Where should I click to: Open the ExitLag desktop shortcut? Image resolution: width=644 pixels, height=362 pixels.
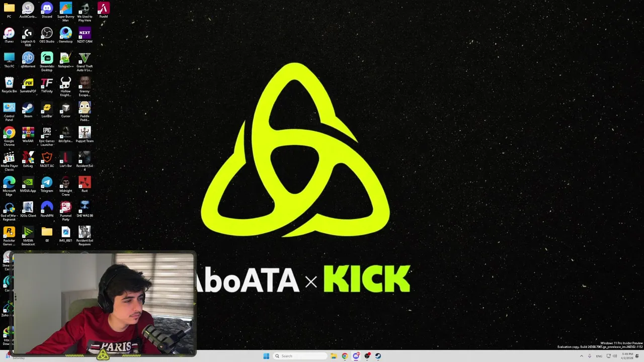pyautogui.click(x=28, y=159)
